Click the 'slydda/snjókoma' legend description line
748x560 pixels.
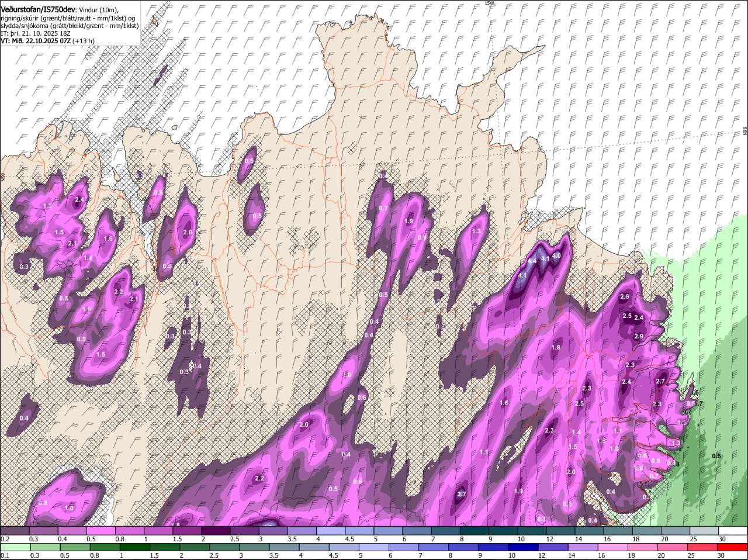[x=70, y=26]
